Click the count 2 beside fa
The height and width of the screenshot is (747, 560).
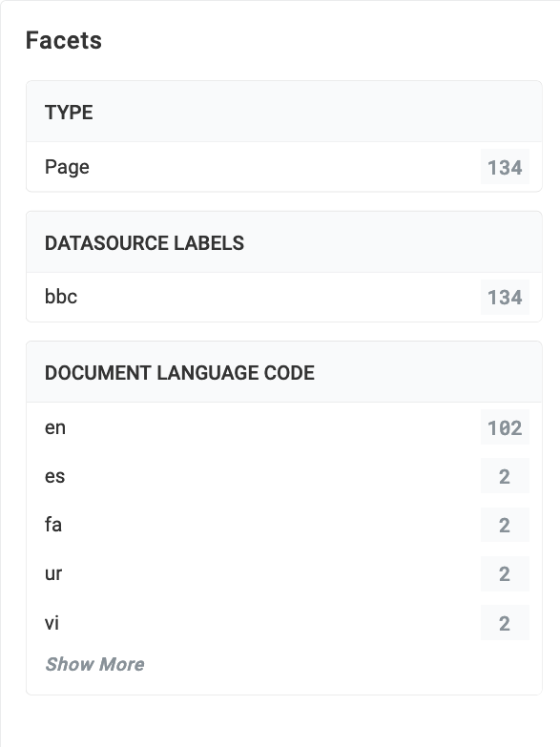[x=505, y=525]
